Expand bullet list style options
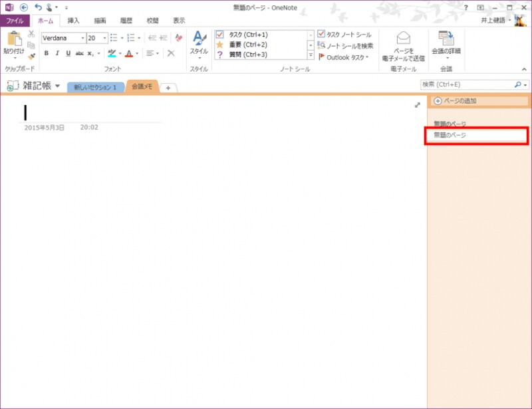Image resolution: width=532 pixels, height=409 pixels. point(122,38)
